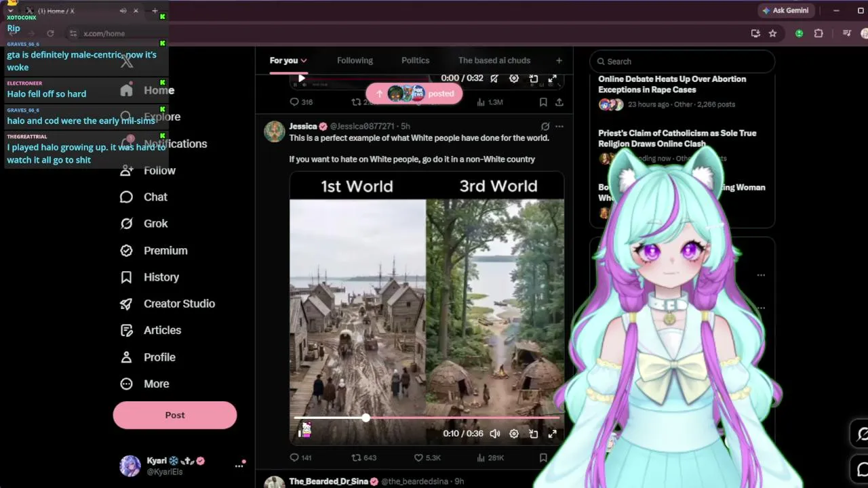Click the pink Post button
The image size is (868, 488).
coord(175,415)
